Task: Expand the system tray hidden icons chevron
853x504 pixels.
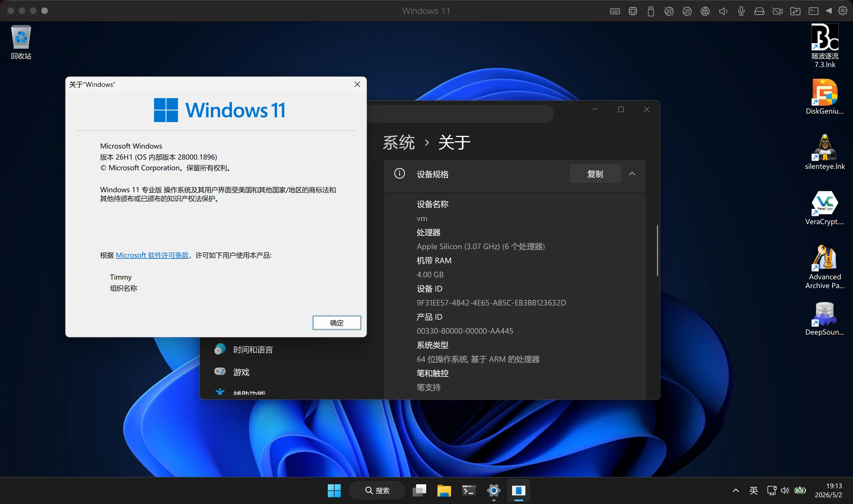Action: [x=736, y=490]
